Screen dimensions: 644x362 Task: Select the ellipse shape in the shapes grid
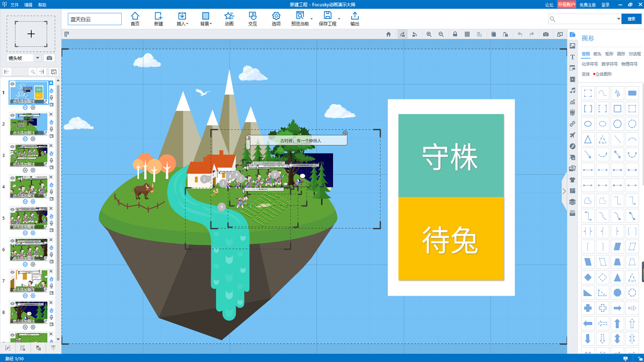coord(588,124)
